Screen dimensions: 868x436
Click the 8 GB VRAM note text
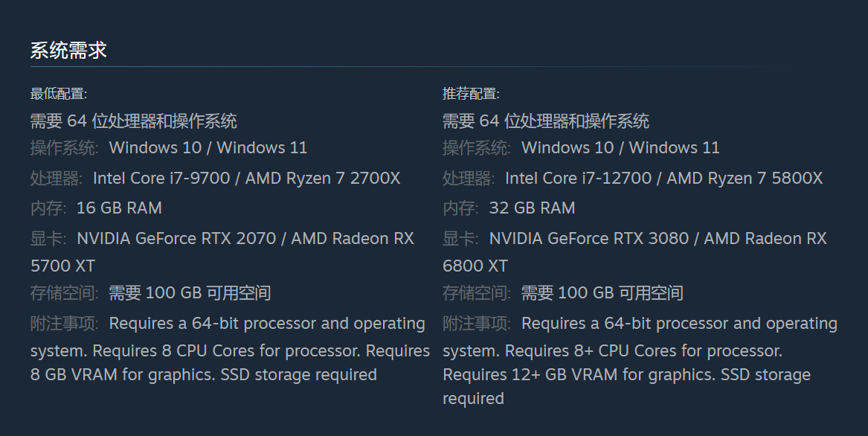click(74, 374)
